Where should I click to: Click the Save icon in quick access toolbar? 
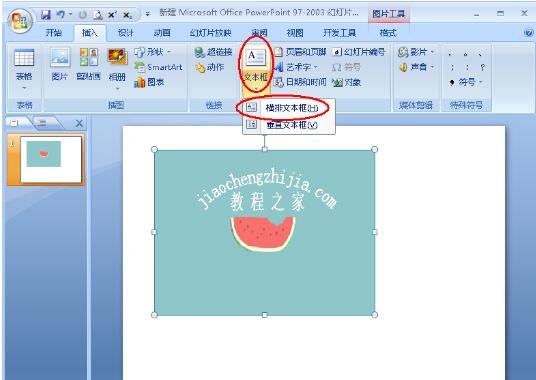(x=45, y=15)
